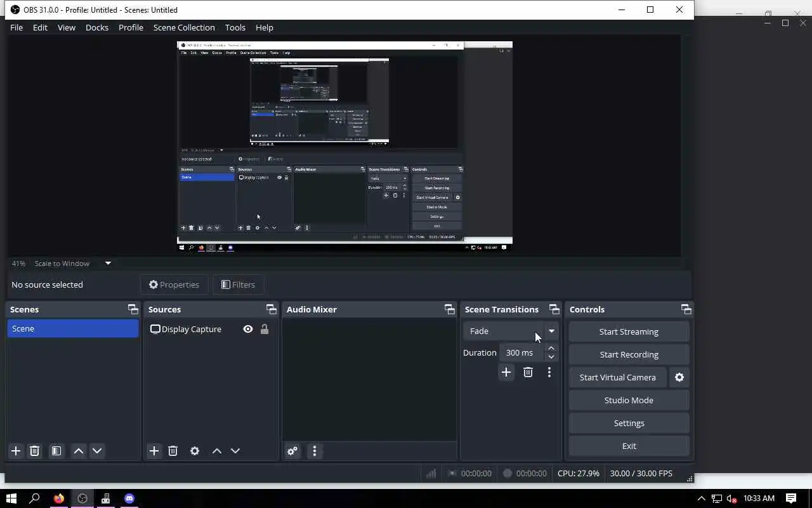Open Discord from the taskbar

129,498
